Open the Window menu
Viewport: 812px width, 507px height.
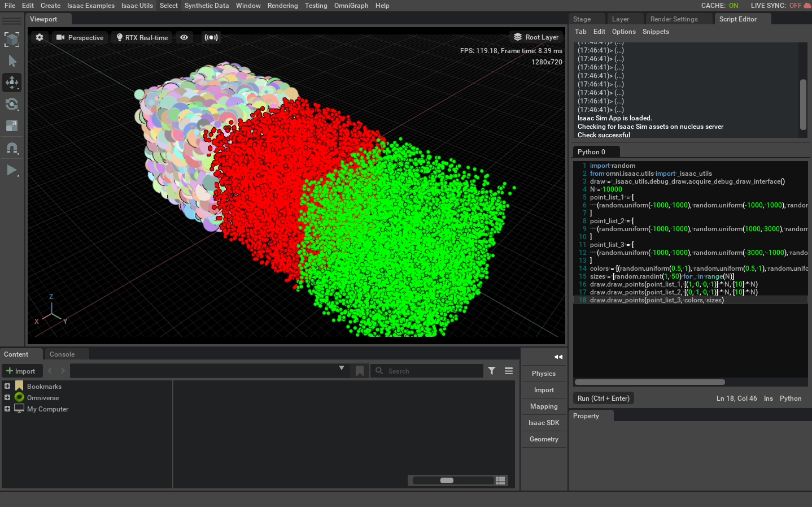[248, 6]
